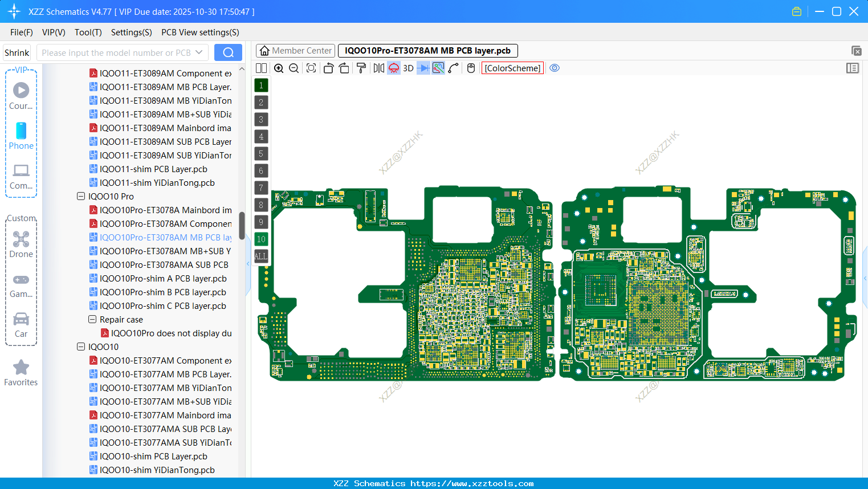Click the rotate counterclockwise icon
Image resolution: width=868 pixels, height=489 pixels.
328,68
